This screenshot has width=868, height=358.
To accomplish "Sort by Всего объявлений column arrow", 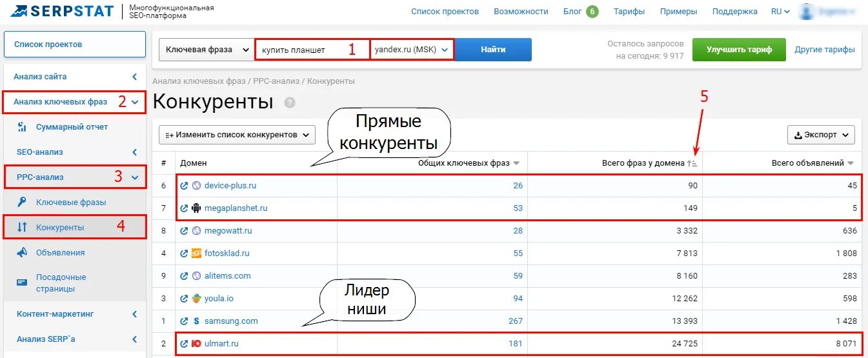I will tap(851, 163).
